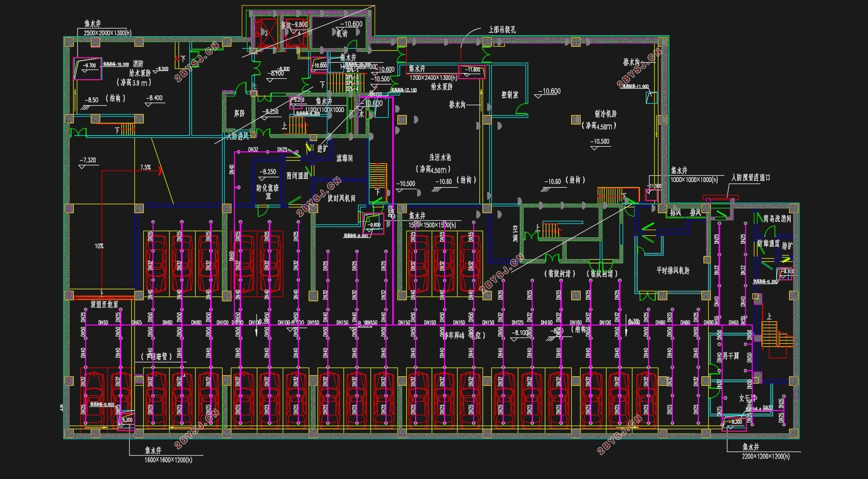Click the 控制室 room label
The height and width of the screenshot is (479, 868).
click(509, 95)
